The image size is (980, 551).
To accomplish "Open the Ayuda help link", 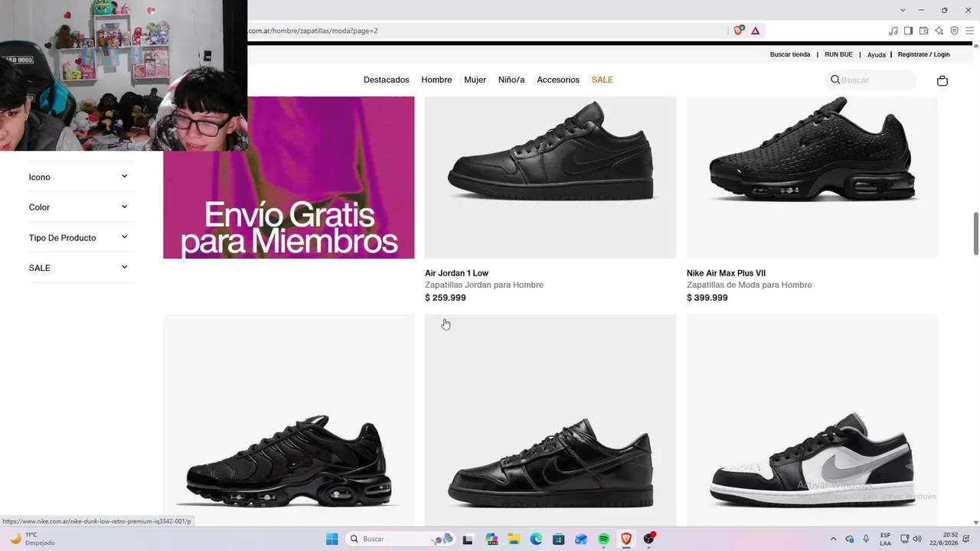I will point(877,55).
